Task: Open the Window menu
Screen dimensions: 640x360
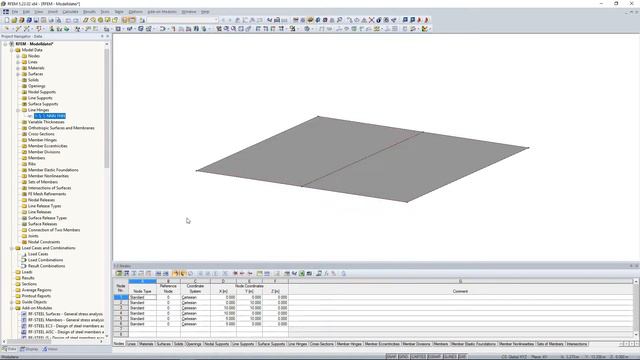Action: coord(189,12)
